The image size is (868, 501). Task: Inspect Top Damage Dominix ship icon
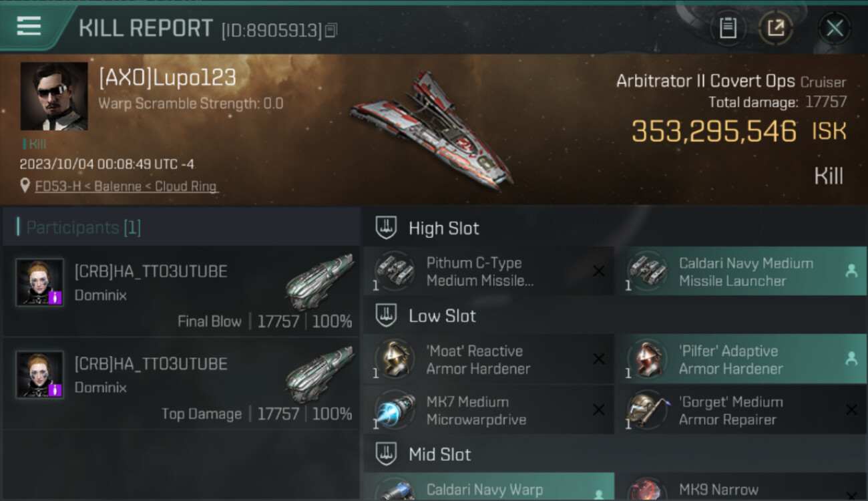click(319, 374)
